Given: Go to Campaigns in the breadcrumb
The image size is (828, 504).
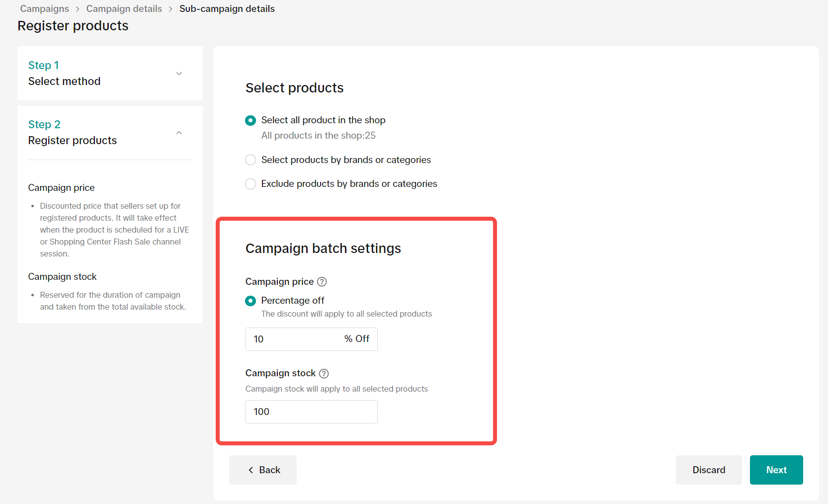Looking at the screenshot, I should 45,9.
